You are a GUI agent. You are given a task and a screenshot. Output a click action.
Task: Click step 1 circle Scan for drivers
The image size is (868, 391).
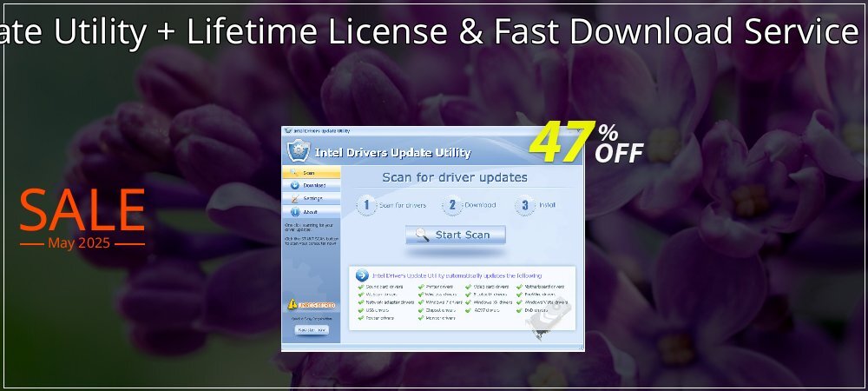pos(366,205)
